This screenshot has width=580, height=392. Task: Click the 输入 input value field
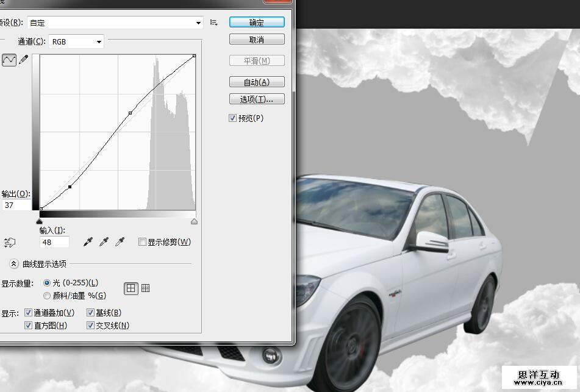tap(54, 242)
